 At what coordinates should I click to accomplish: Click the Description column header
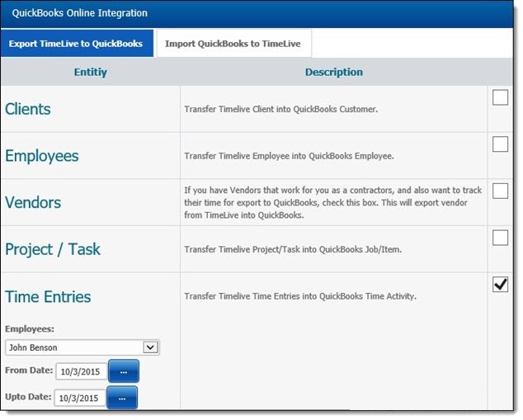(x=334, y=72)
